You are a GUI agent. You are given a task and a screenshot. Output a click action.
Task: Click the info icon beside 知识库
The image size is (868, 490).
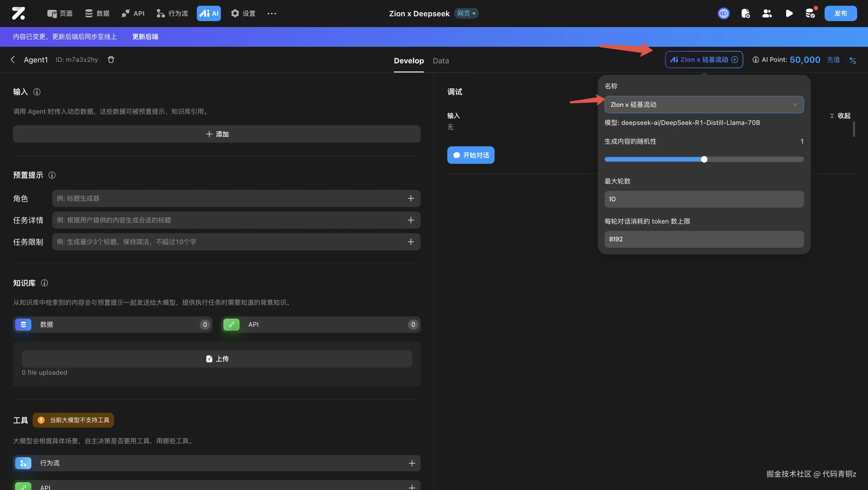point(45,283)
